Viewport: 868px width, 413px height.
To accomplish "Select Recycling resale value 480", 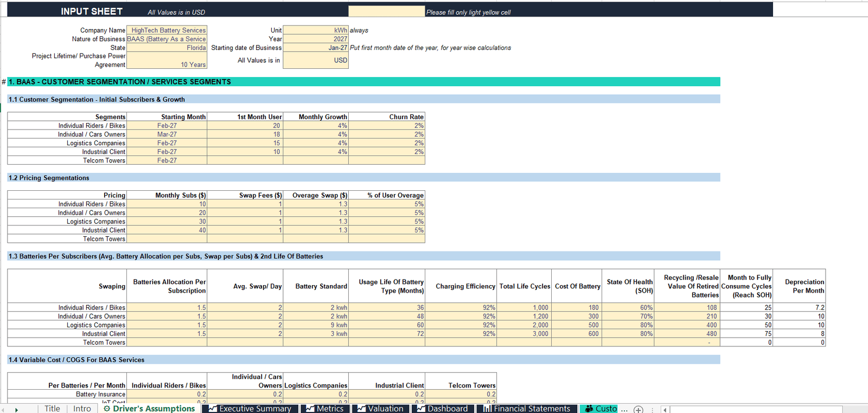I will [x=687, y=334].
